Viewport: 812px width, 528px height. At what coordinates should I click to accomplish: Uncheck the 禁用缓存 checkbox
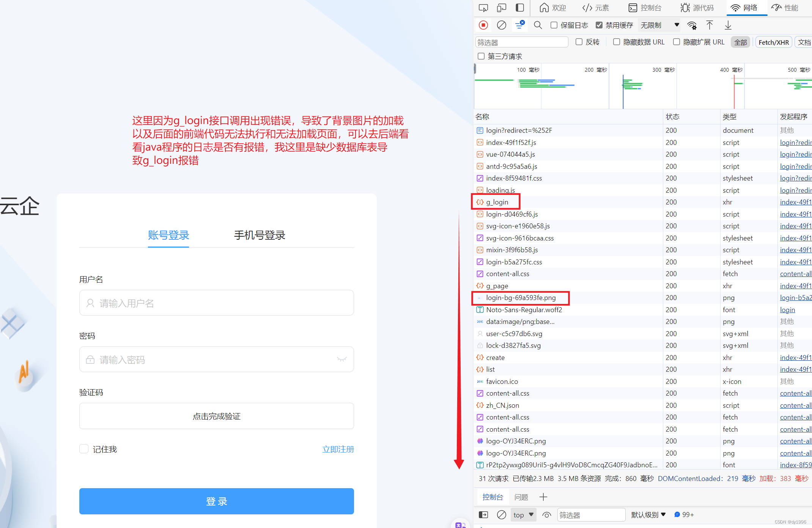click(599, 25)
